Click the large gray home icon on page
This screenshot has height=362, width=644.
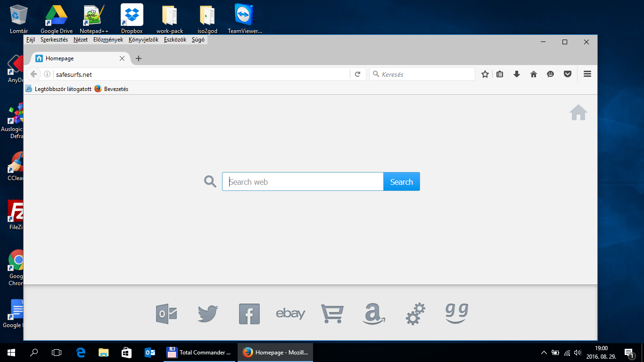pos(578,113)
